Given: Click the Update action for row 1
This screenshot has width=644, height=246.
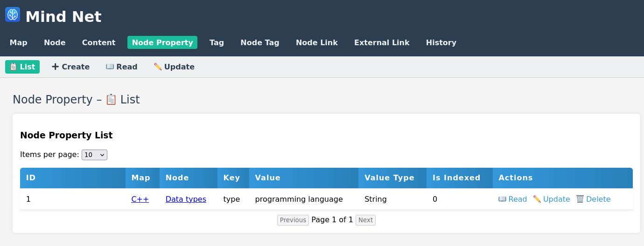Looking at the screenshot, I should 552,199.
